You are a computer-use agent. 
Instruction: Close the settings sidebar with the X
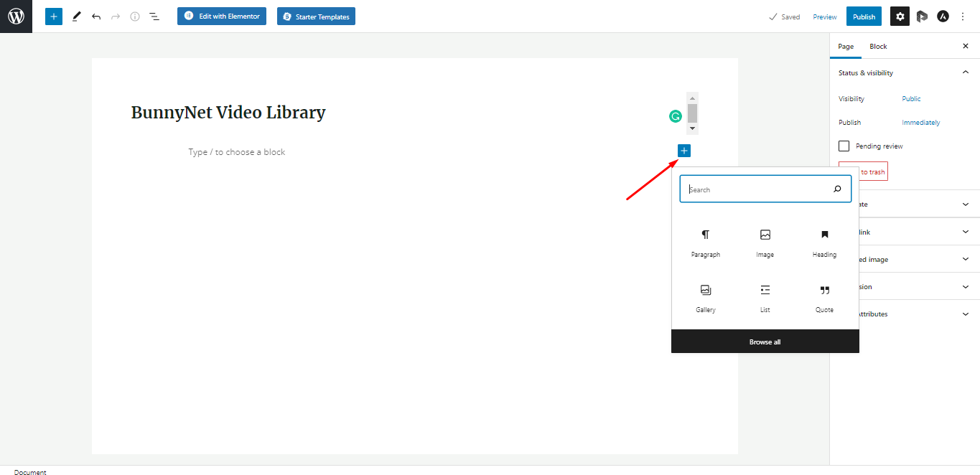965,46
